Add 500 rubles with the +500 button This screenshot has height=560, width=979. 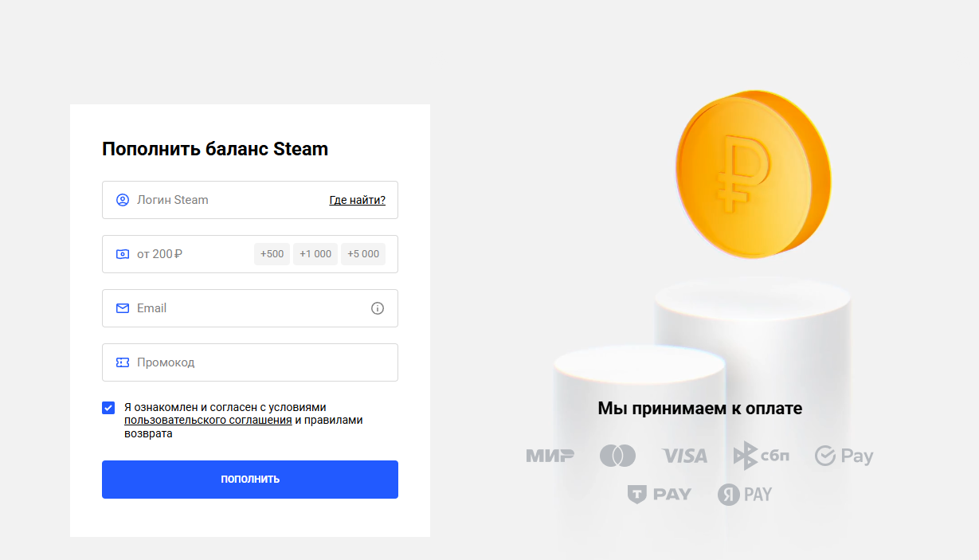point(272,254)
